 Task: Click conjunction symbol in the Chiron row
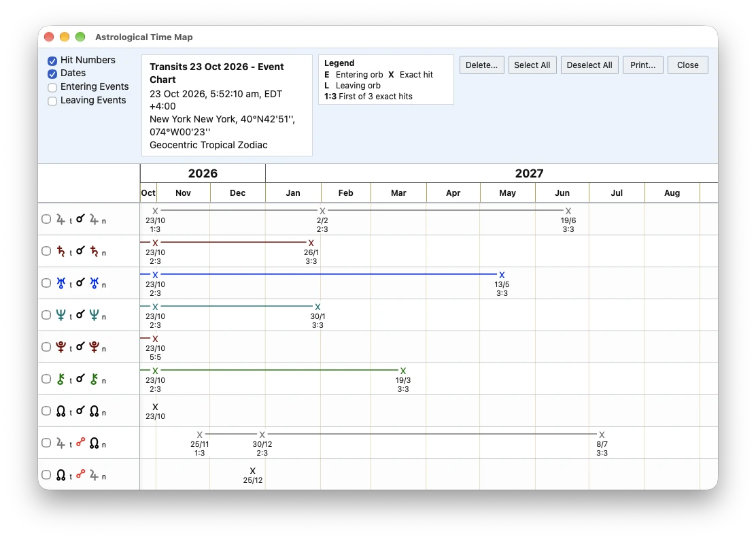80,378
